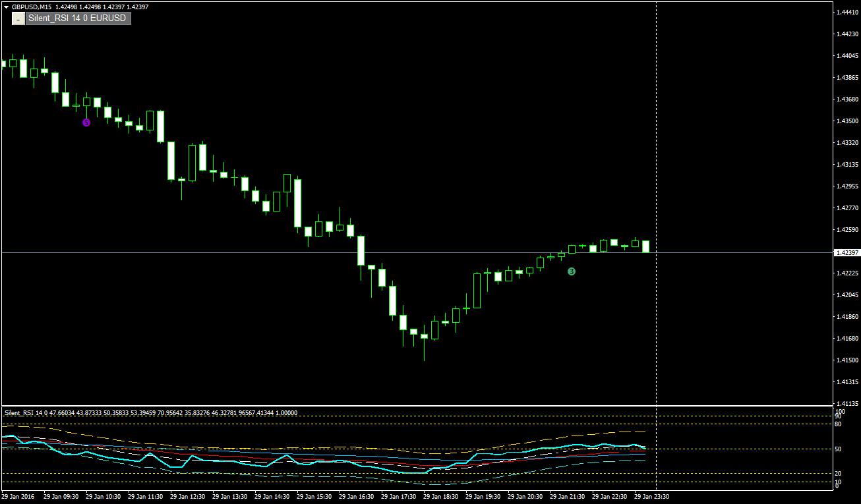Screen dimensions: 861x504
Task: Select the purple circle marker numbered 5
Action: (86, 123)
